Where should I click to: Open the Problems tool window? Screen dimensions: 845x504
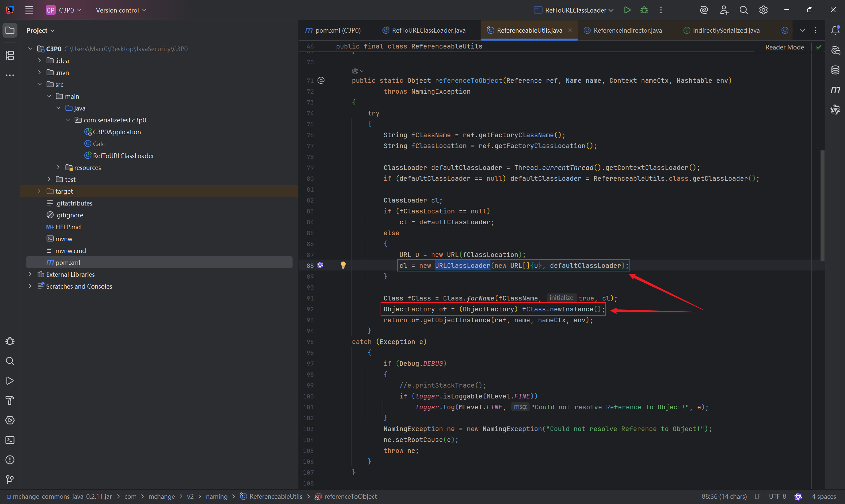click(10, 460)
